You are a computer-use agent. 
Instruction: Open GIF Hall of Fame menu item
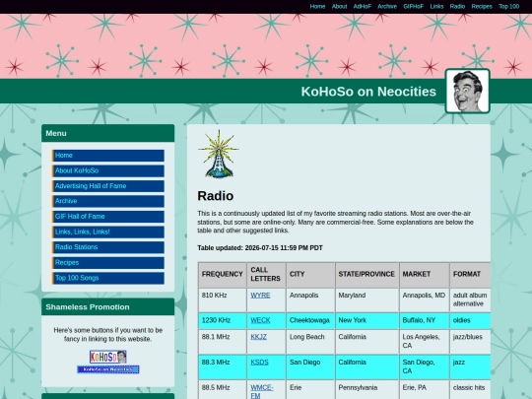point(108,217)
